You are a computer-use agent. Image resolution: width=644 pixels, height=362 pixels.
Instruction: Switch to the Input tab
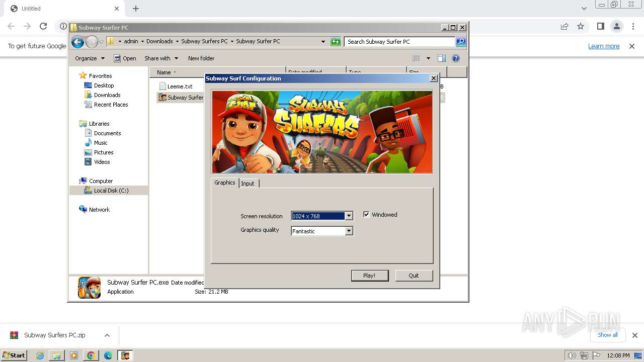click(x=248, y=184)
